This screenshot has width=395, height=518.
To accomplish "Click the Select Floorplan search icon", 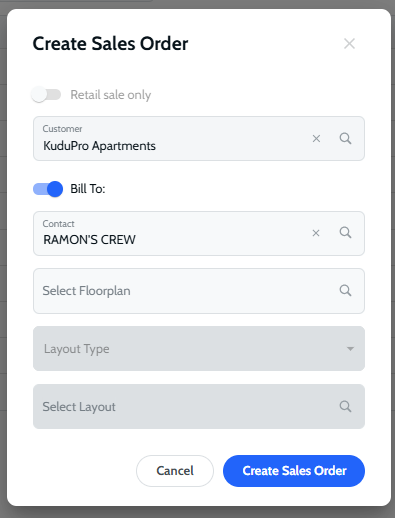I will [x=345, y=290].
